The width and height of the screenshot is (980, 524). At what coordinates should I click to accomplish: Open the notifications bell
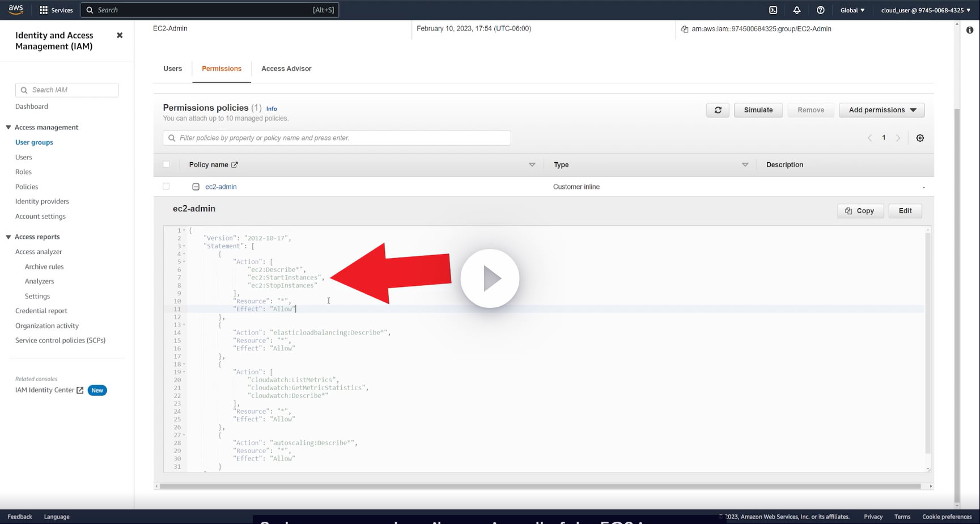click(797, 10)
